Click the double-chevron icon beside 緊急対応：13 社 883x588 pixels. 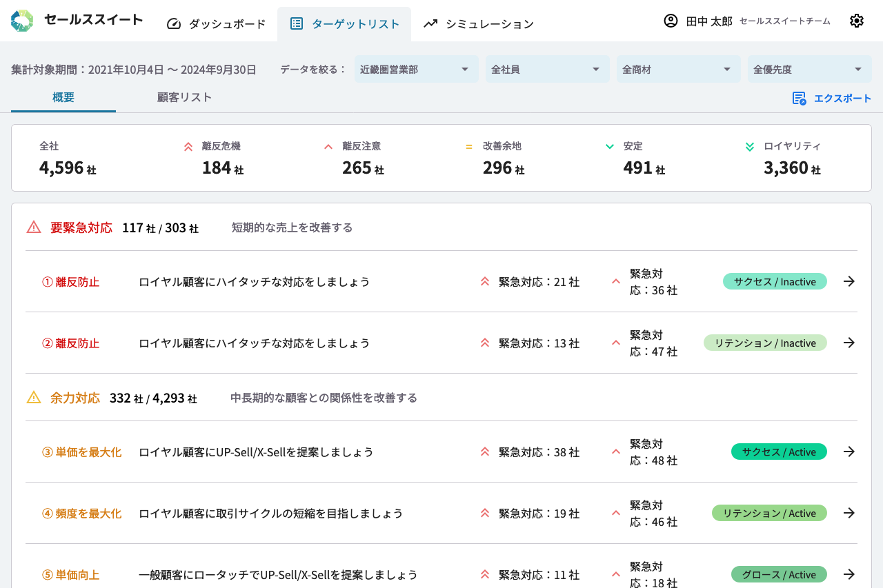pyautogui.click(x=485, y=343)
